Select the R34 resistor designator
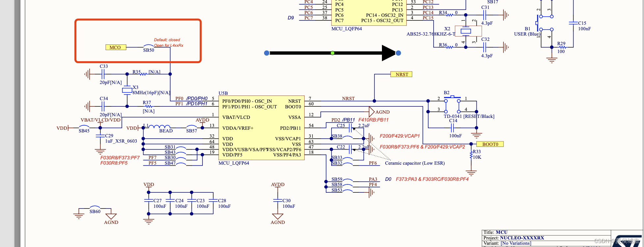The image size is (644, 247). click(443, 13)
